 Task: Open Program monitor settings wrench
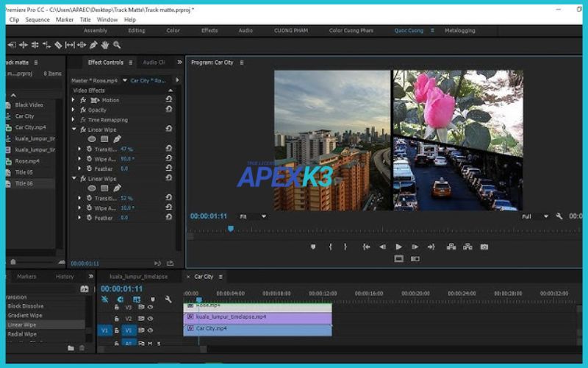tap(559, 216)
